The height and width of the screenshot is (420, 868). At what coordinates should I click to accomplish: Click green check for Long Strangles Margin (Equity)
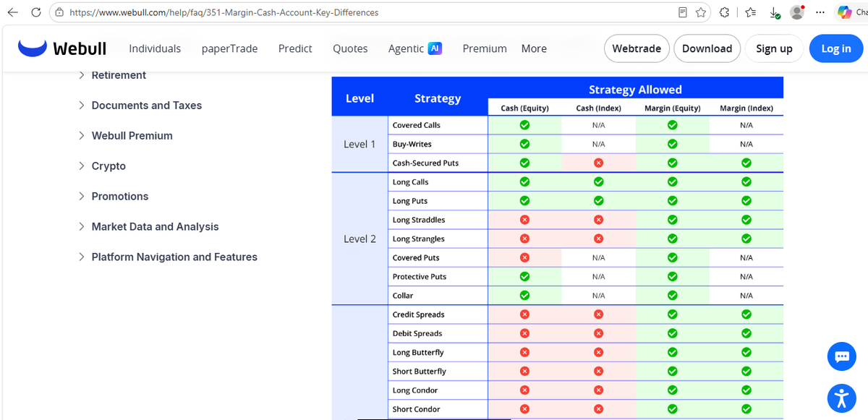pyautogui.click(x=673, y=239)
